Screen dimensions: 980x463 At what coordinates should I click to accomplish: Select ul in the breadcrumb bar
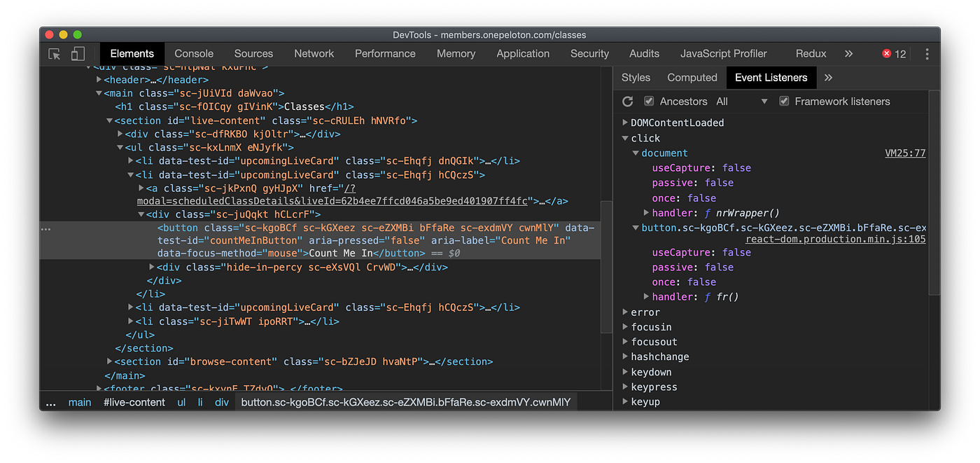pyautogui.click(x=181, y=403)
